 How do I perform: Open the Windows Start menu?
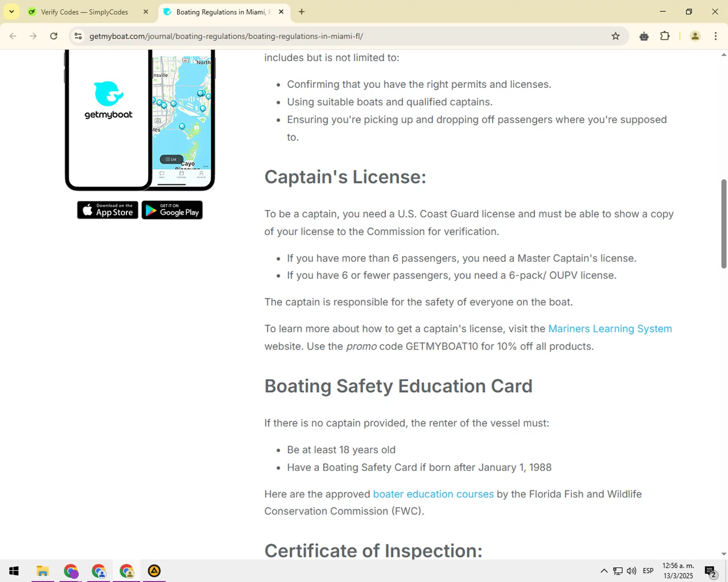coord(14,571)
